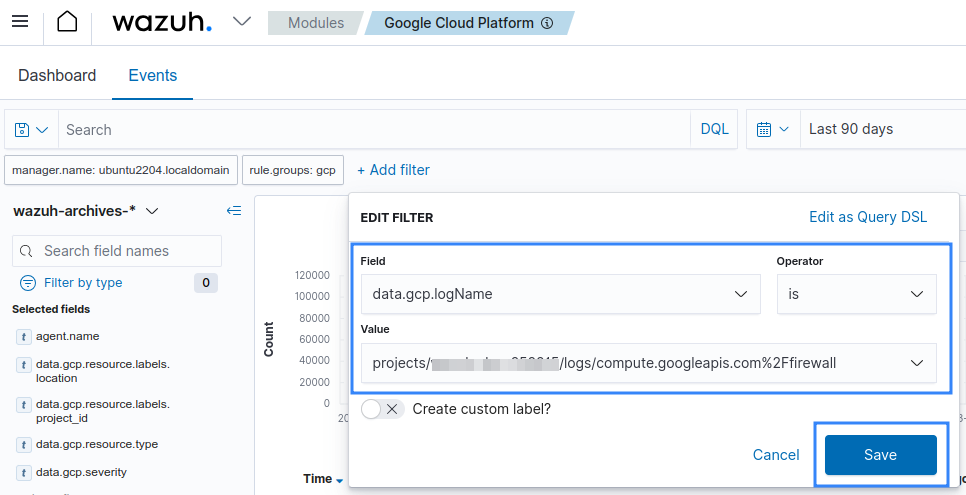Focus the Search query bar
The image size is (966, 495).
pyautogui.click(x=375, y=129)
